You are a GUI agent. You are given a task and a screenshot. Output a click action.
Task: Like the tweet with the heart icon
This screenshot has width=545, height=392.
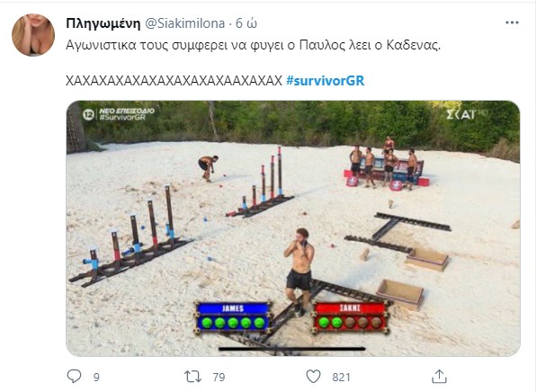tap(313, 377)
